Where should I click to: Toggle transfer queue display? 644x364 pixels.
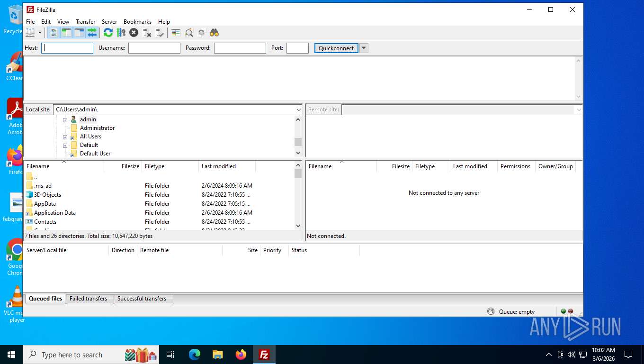92,33
